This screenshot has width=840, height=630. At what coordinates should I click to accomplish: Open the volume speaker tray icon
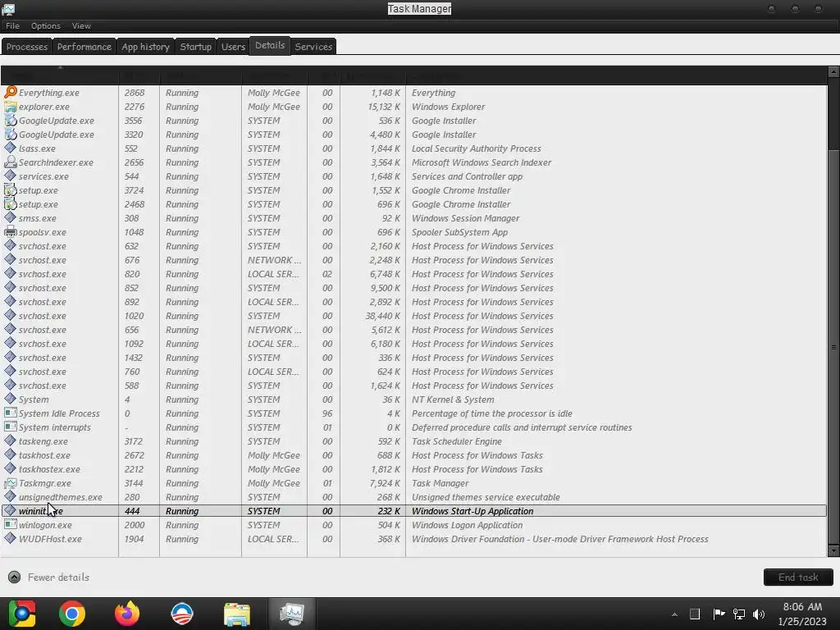(x=759, y=614)
